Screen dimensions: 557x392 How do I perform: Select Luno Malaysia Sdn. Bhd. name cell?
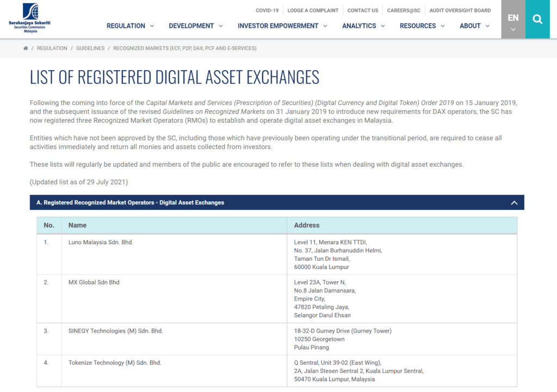click(174, 254)
